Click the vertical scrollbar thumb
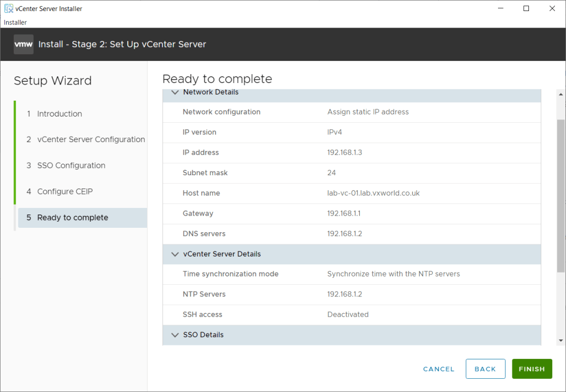The image size is (566, 392). (561, 194)
